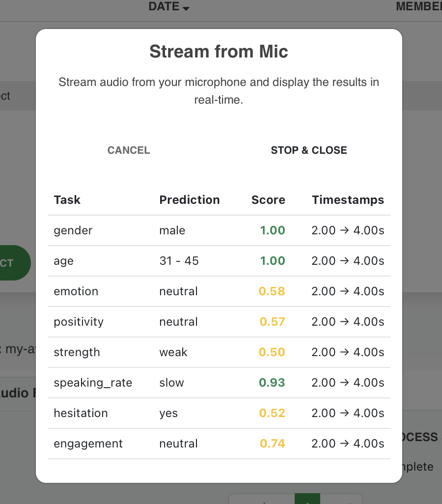
Task: Select the engagement task row
Action: (x=219, y=444)
